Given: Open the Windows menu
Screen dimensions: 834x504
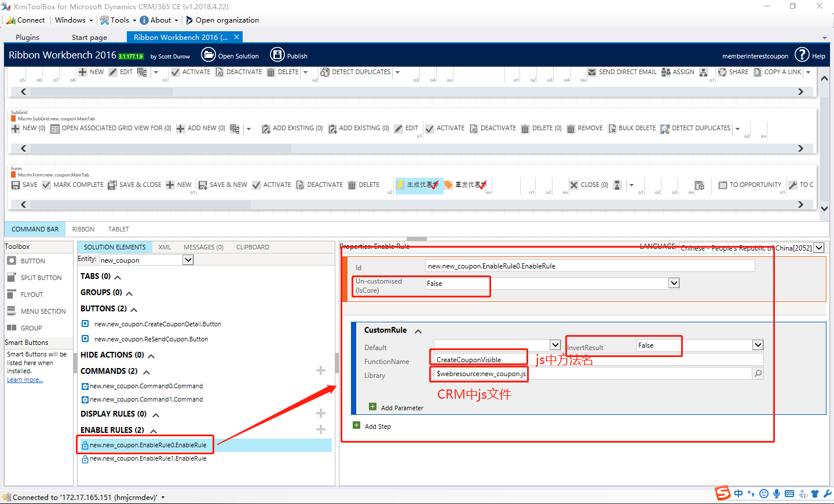Looking at the screenshot, I should click(x=74, y=20).
